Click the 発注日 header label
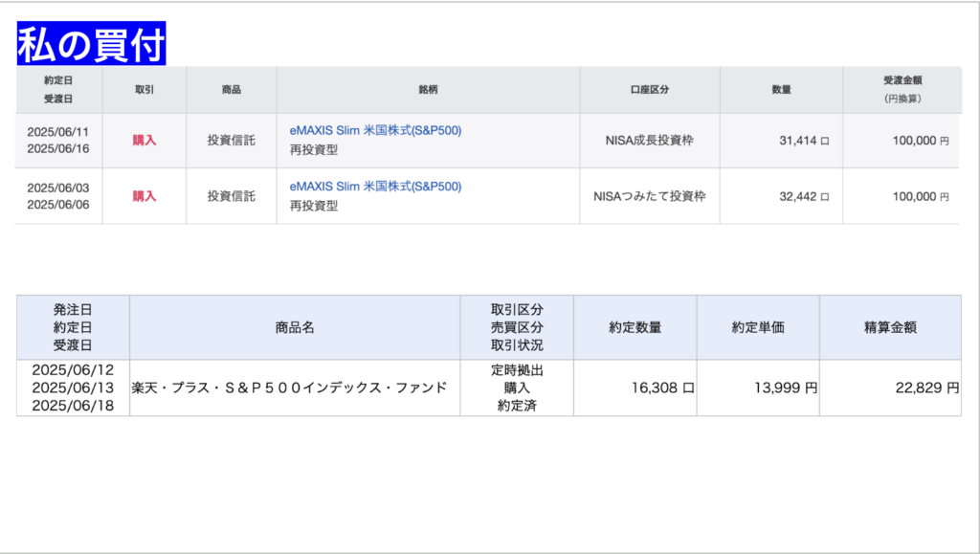 coord(73,310)
